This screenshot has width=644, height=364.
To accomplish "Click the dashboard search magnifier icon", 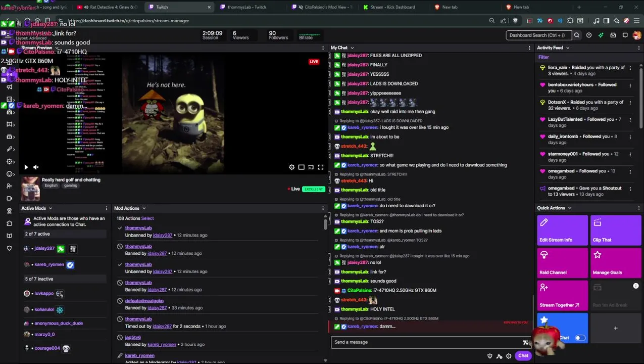I will pos(576,35).
